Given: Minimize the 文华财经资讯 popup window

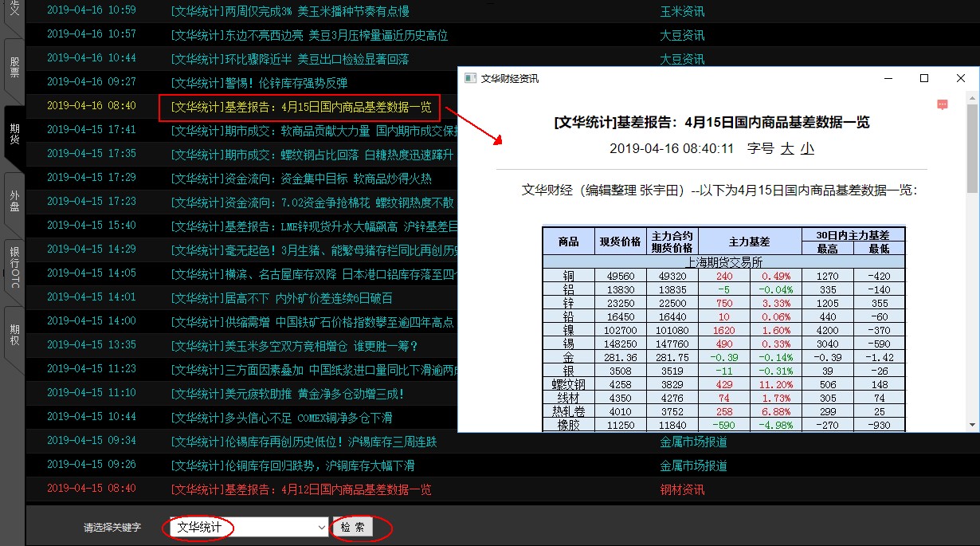Looking at the screenshot, I should coord(888,78).
